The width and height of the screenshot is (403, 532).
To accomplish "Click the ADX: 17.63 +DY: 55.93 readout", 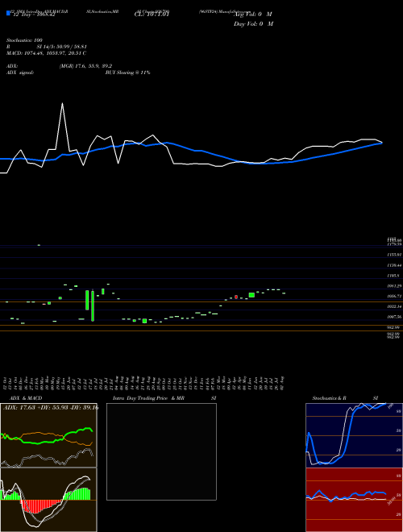I will coord(51,408).
